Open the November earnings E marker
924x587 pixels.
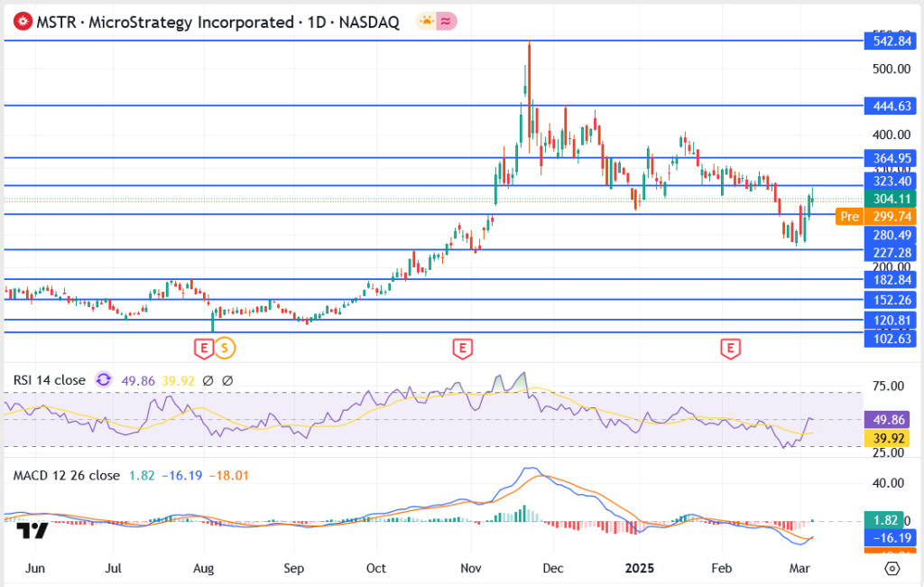tap(462, 348)
